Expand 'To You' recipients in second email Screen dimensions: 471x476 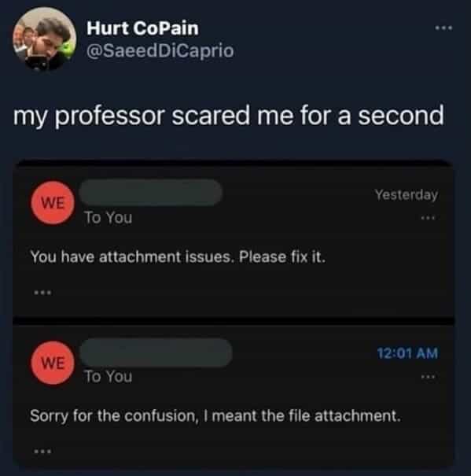[x=109, y=377]
